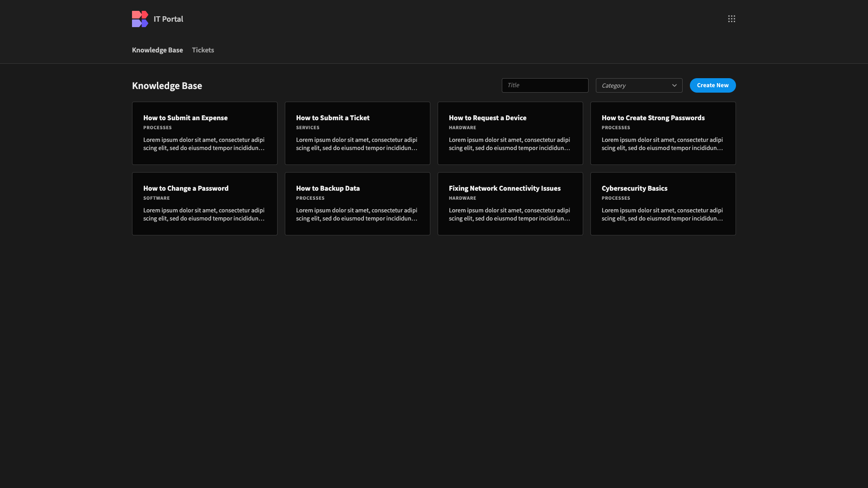
Task: Open the How to Change a Password article
Action: coord(204,204)
